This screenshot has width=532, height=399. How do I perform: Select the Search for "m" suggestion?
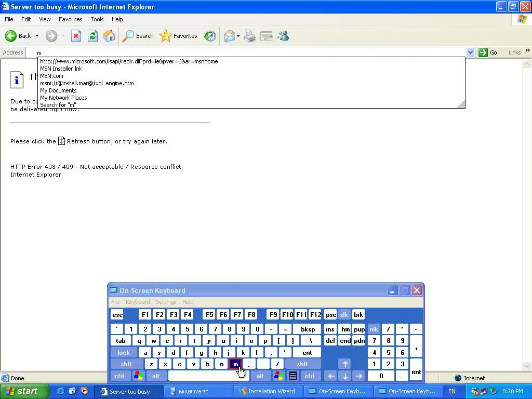coord(251,105)
